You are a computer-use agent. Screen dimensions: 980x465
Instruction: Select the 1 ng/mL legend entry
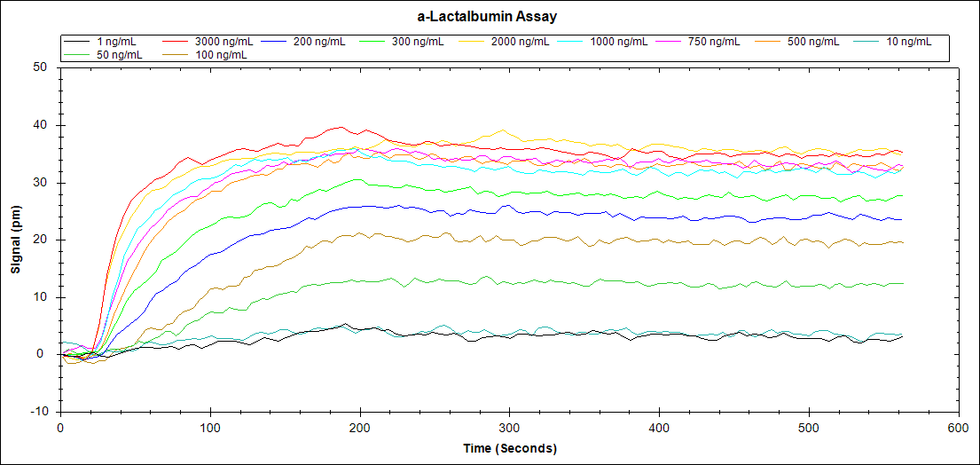pyautogui.click(x=119, y=42)
